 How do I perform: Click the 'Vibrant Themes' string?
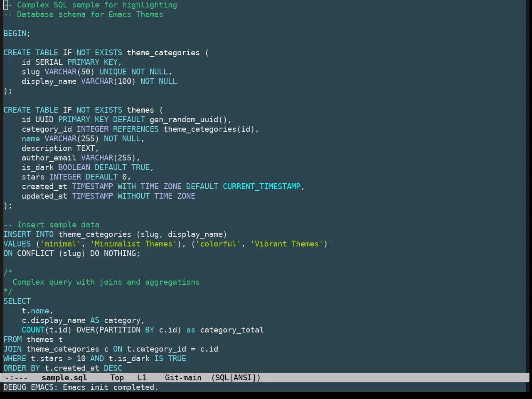pos(287,244)
